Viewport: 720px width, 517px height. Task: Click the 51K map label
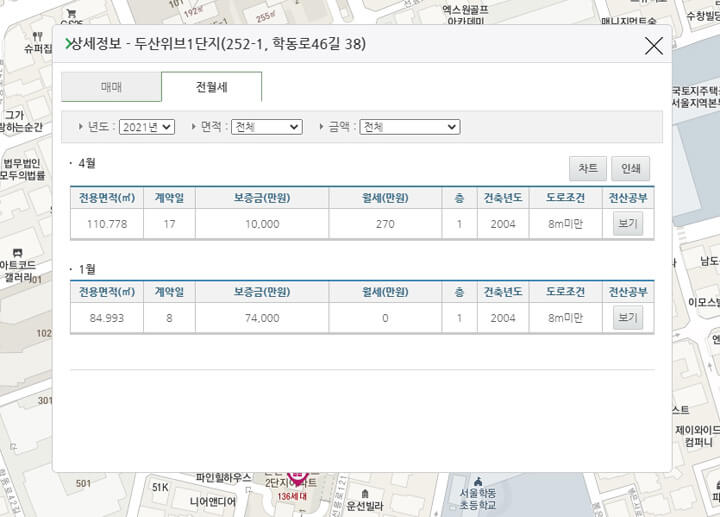point(160,487)
